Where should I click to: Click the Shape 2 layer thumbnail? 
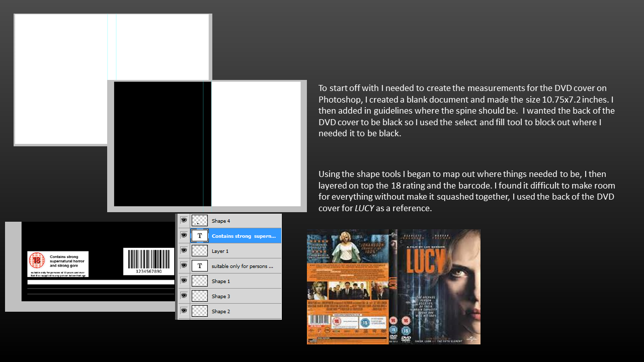tap(200, 311)
